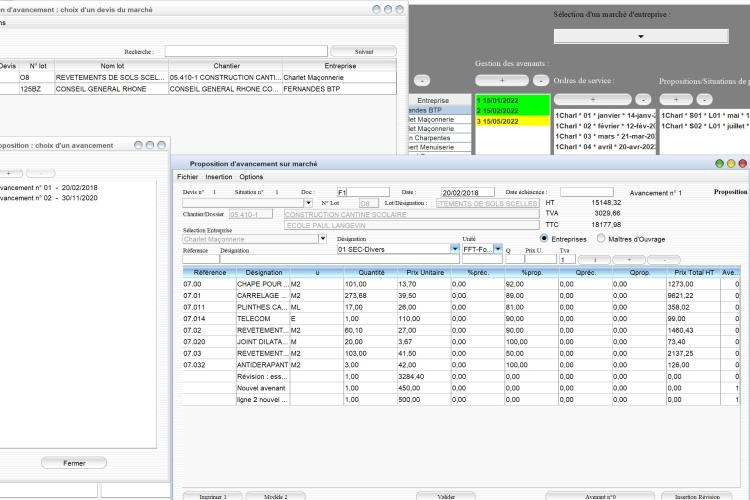Select the Maîtres d'Ouvrage radio button
Screen dimensions: 750x500
(601, 238)
